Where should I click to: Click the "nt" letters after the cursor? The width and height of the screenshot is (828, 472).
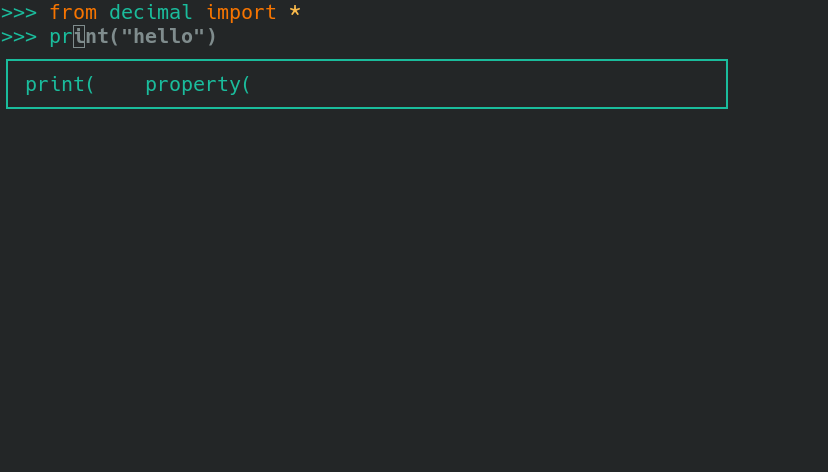(97, 37)
